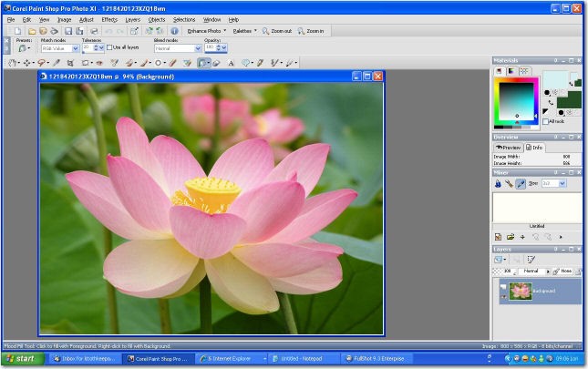588x369 pixels.
Task: Click the Zoom out magnifier button
Action: click(x=277, y=31)
